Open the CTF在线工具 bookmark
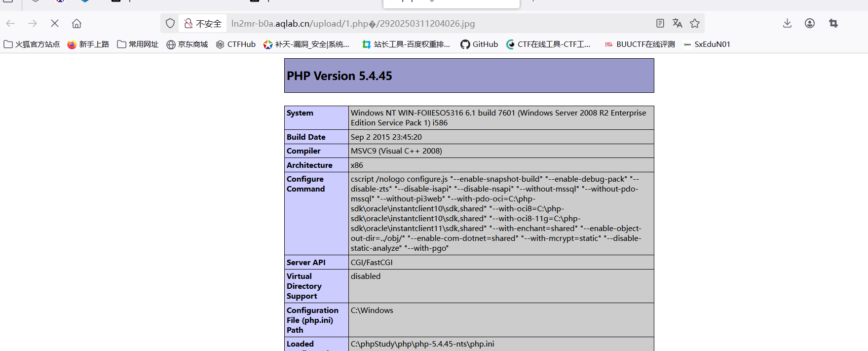The height and width of the screenshot is (351, 868). coord(548,44)
